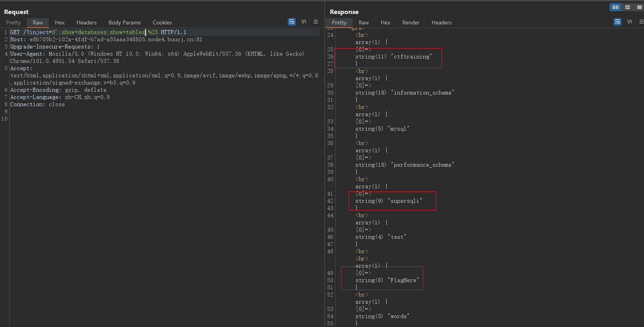Click the "information_schema" string in response

tap(423, 93)
